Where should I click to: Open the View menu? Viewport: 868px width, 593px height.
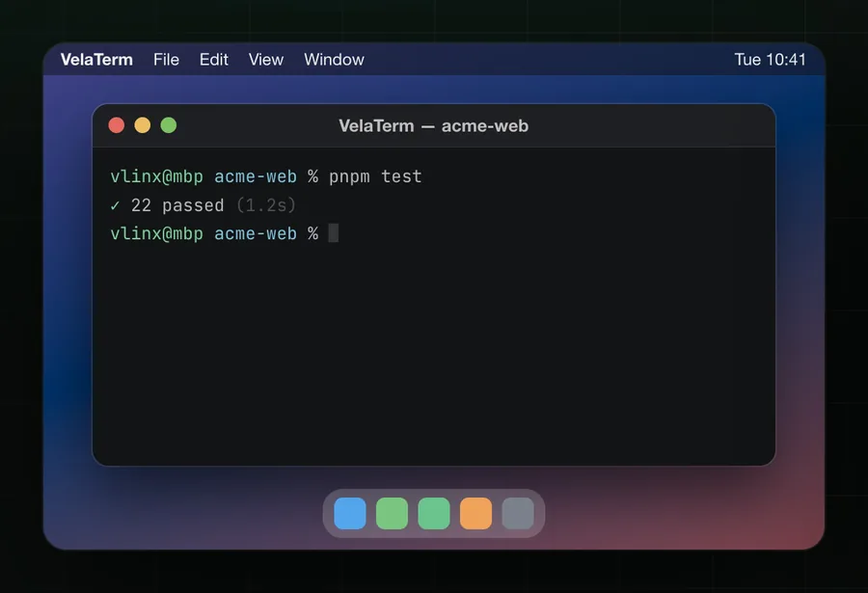tap(266, 59)
